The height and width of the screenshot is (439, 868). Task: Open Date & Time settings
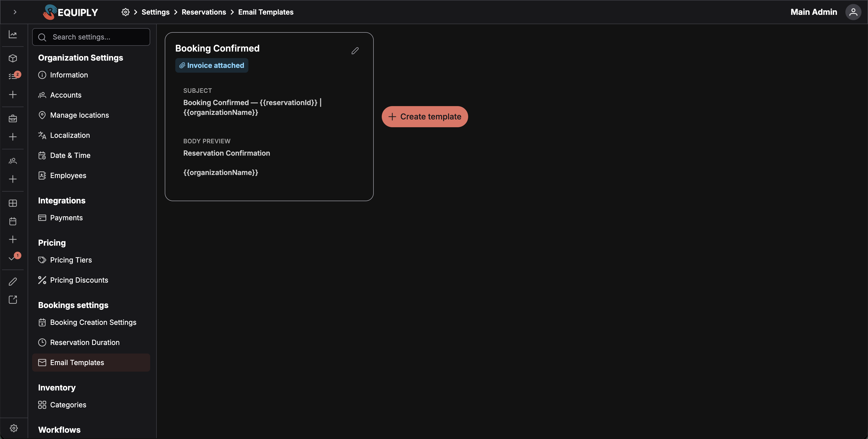[x=91, y=155]
